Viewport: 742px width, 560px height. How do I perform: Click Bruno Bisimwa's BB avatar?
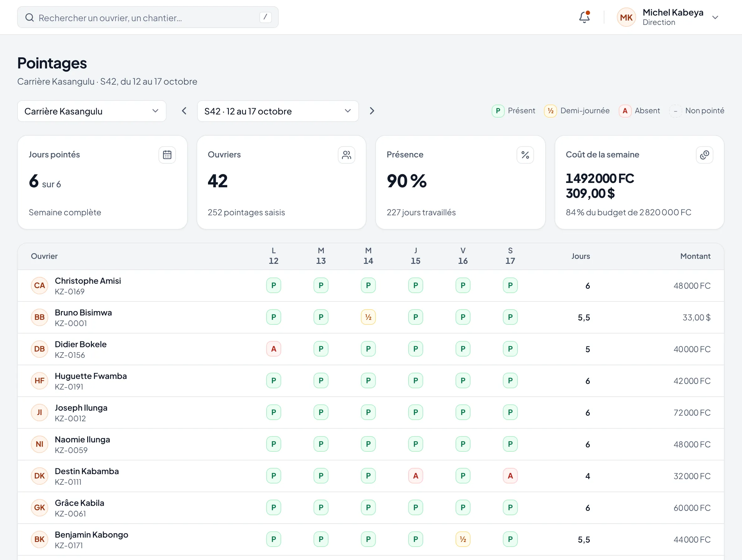pos(39,317)
